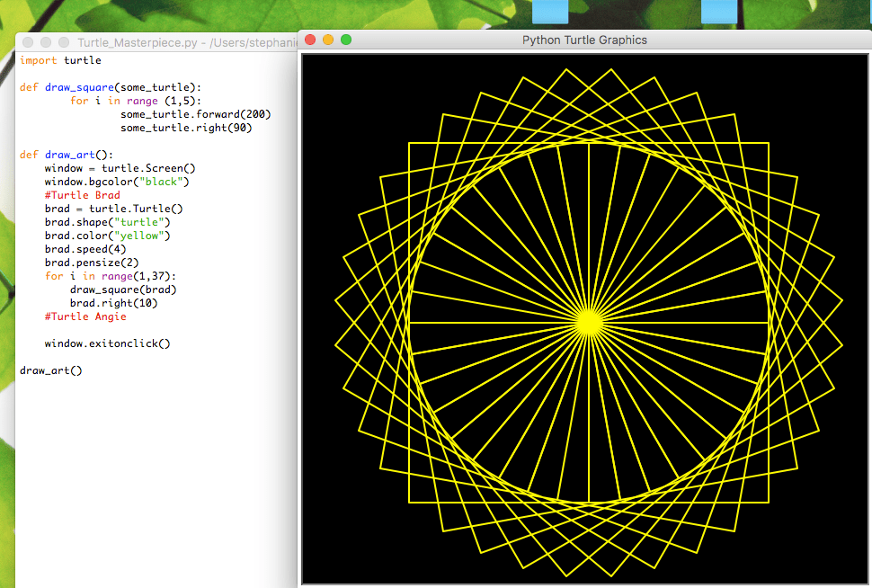Click the '#Turtle Brad' comment line
Screen dimensions: 872x588
point(83,195)
